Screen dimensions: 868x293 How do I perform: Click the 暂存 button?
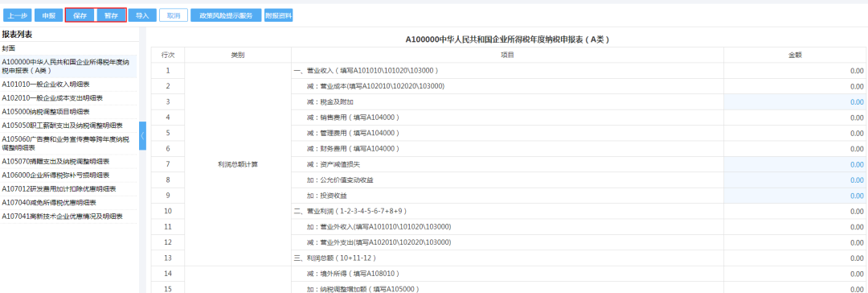[x=111, y=15]
